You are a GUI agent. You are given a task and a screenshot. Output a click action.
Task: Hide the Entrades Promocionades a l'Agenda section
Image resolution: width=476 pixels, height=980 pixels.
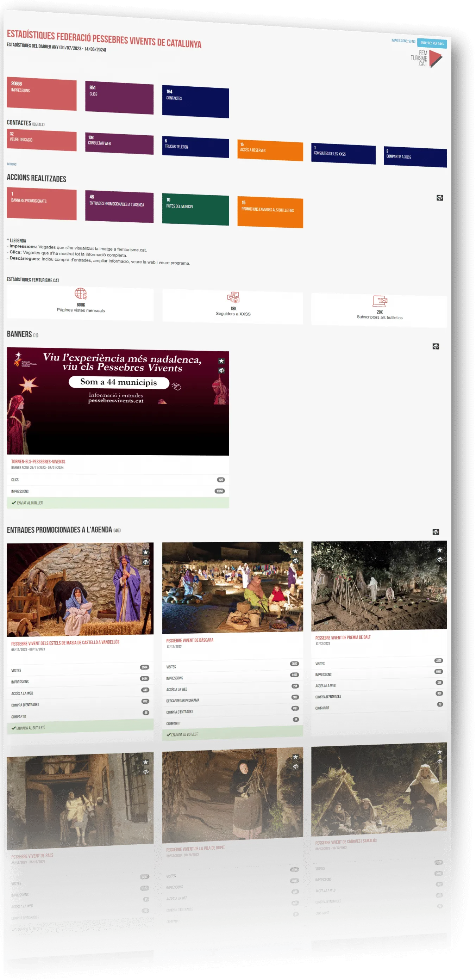click(x=436, y=532)
